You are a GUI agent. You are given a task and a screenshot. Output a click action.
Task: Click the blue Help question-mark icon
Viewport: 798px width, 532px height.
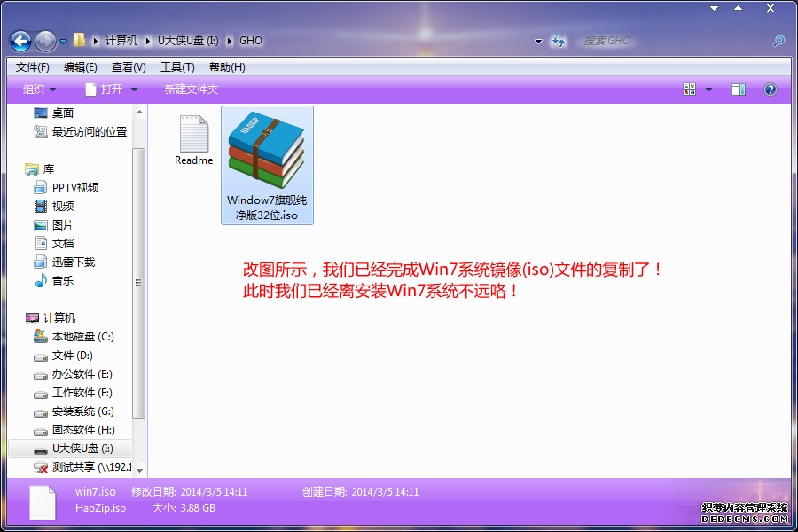point(770,89)
